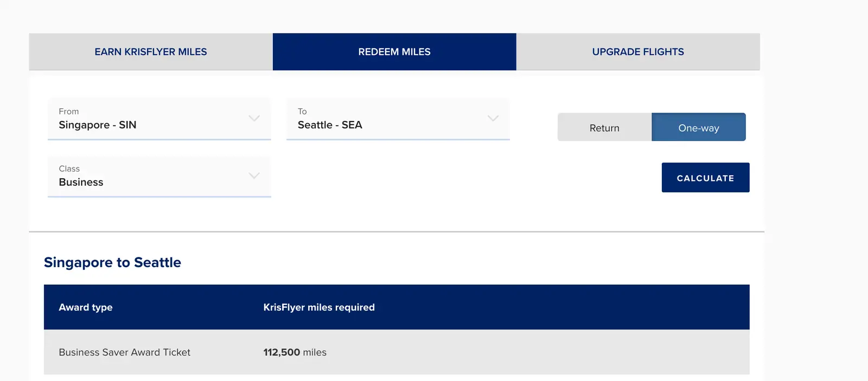Select the One-way trip option
868x381 pixels.
[699, 127]
